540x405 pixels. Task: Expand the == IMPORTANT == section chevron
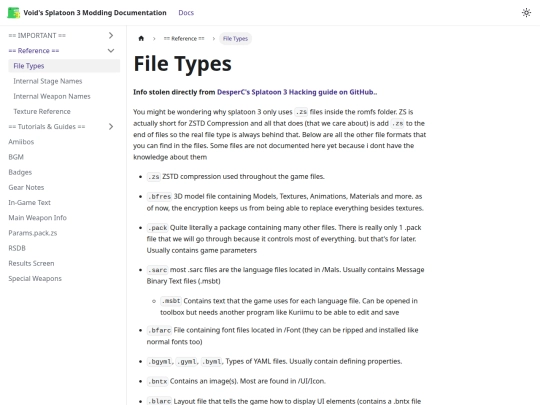[x=111, y=35]
